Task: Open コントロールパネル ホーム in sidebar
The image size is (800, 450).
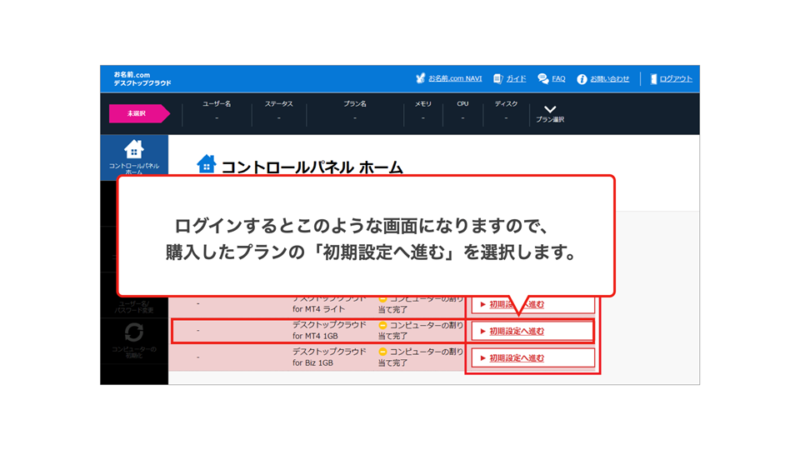Action: pos(134,158)
